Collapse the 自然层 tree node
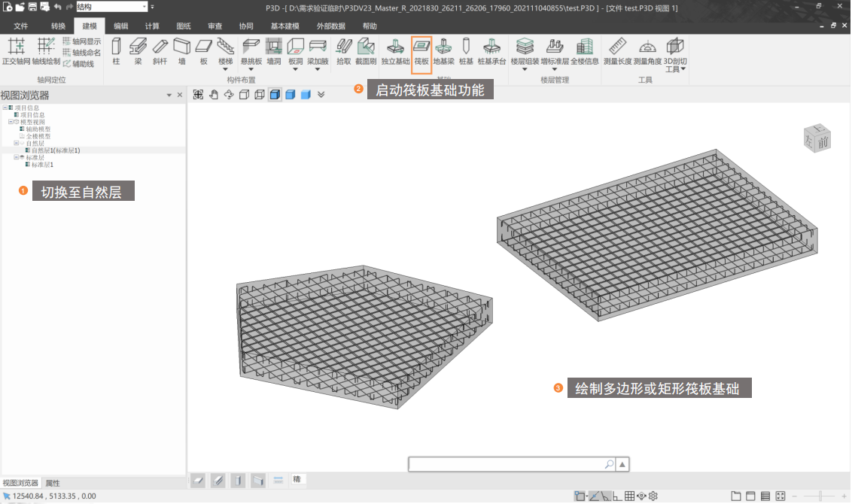This screenshot has height=504, width=852. tap(17, 143)
